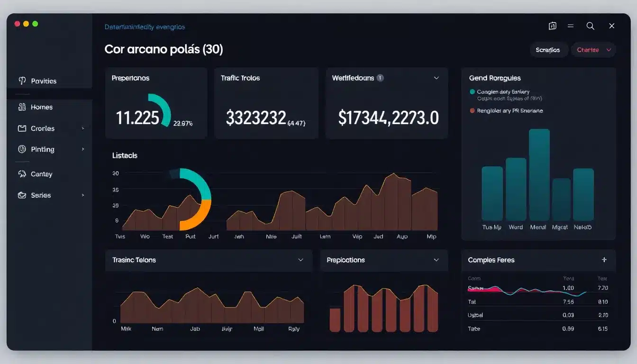Add an entry with the Comples Feres plus button

604,260
